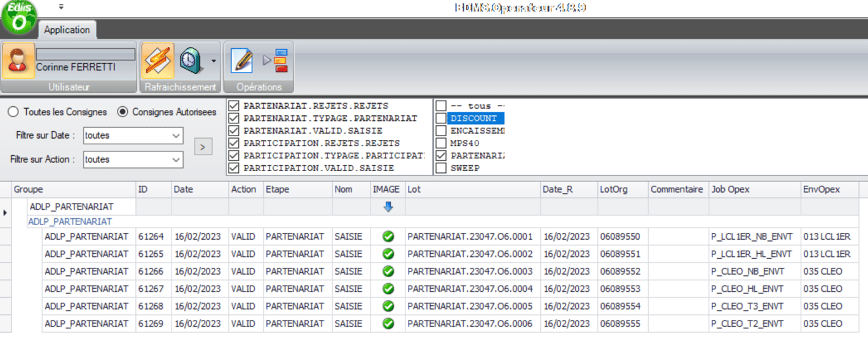Check the MPS40 checkbox
The height and width of the screenshot is (339, 868).
[441, 143]
